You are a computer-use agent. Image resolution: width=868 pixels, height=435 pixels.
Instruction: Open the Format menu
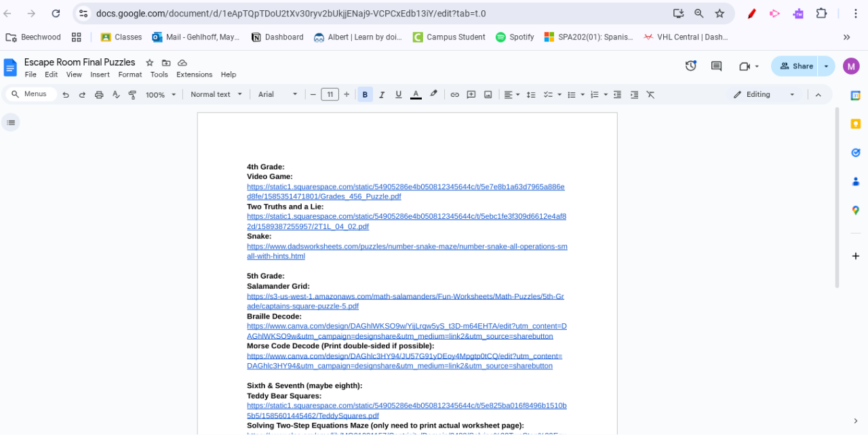point(130,75)
